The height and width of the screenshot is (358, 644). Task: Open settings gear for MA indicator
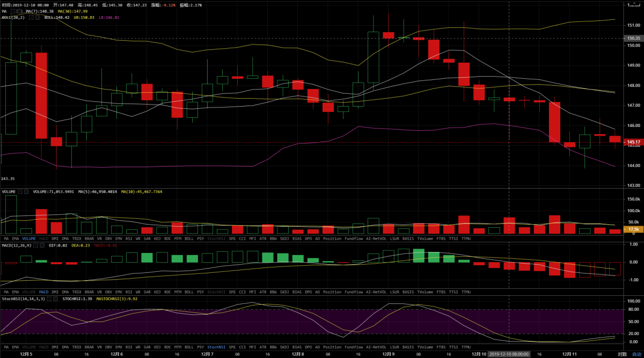click(x=13, y=11)
